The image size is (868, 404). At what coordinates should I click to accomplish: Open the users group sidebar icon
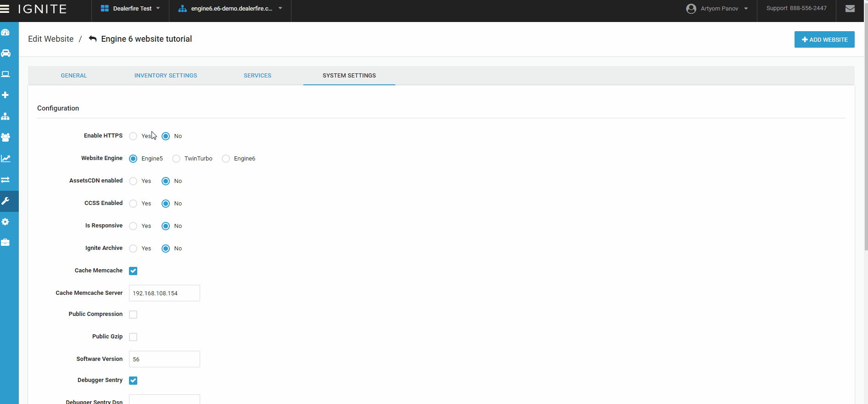(6, 137)
